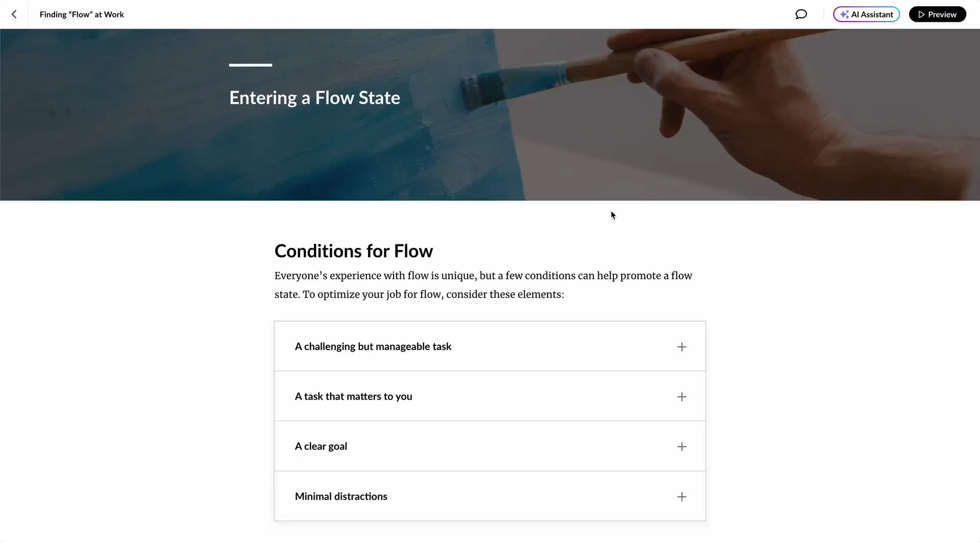980x543 pixels.
Task: Expand the challenging but manageable task plus icon
Action: [681, 347]
